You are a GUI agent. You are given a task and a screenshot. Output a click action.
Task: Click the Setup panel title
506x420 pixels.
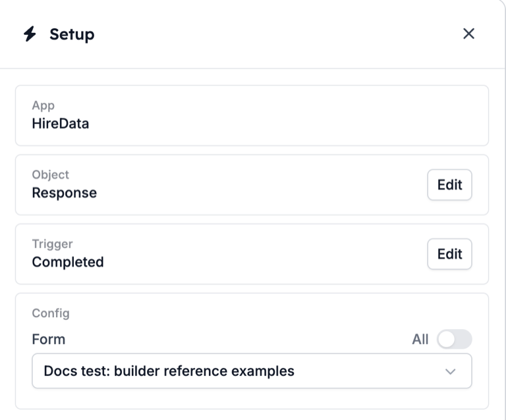tap(72, 34)
